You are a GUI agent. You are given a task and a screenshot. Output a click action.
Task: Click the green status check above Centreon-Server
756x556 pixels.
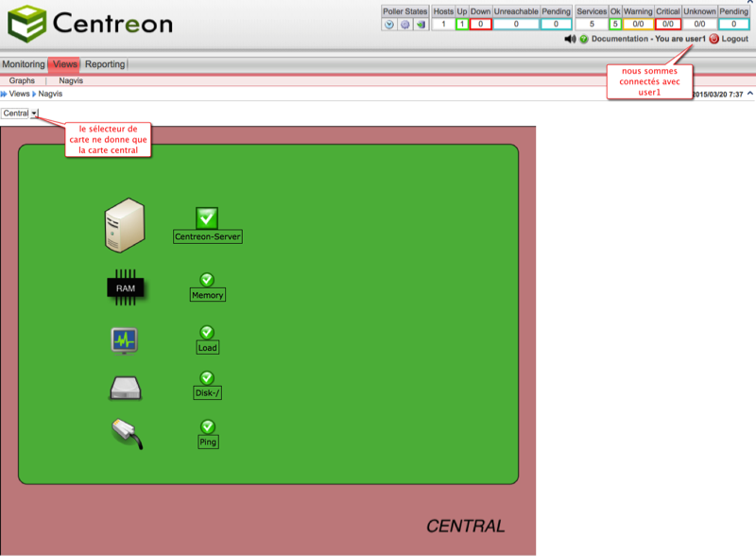pos(207,217)
